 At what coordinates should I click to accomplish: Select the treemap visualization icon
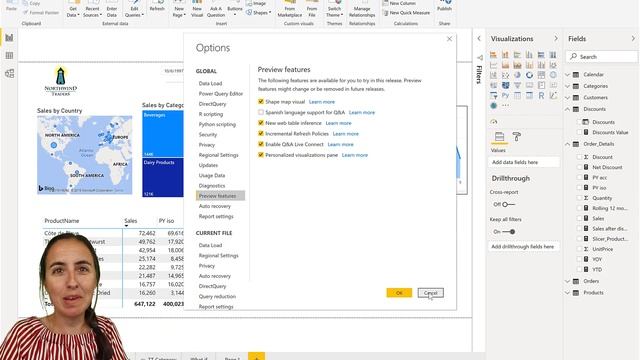coord(541,75)
